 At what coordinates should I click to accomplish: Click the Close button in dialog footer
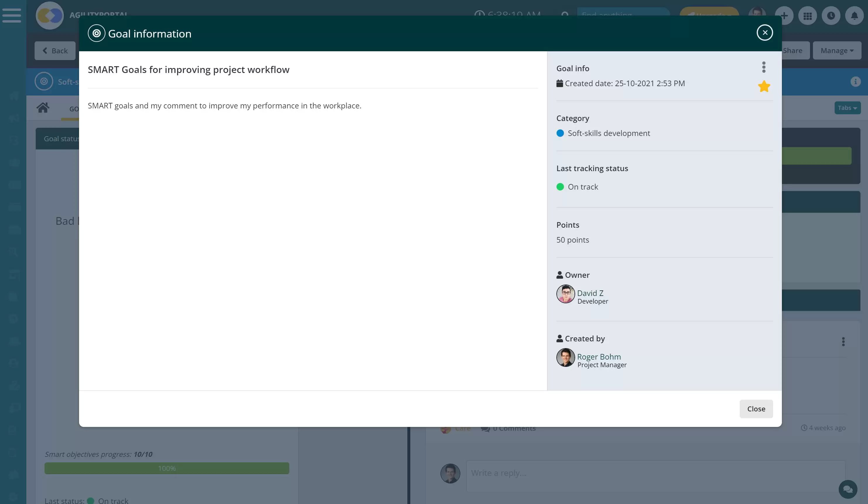[756, 409]
